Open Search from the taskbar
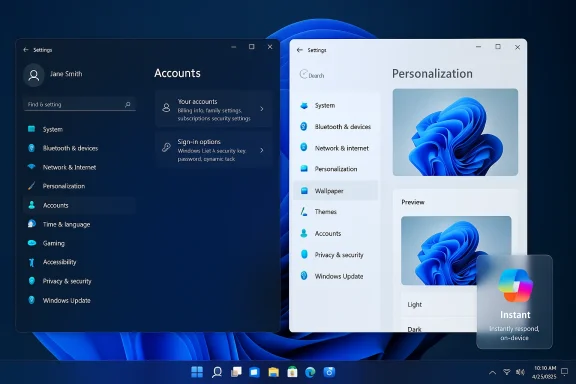This screenshot has height=384, width=576. point(217,372)
